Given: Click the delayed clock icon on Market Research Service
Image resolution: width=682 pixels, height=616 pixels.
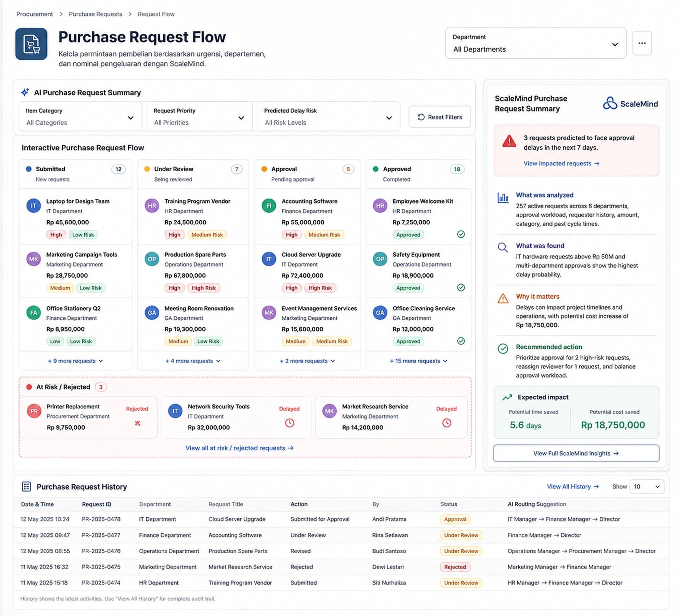Looking at the screenshot, I should [x=447, y=423].
